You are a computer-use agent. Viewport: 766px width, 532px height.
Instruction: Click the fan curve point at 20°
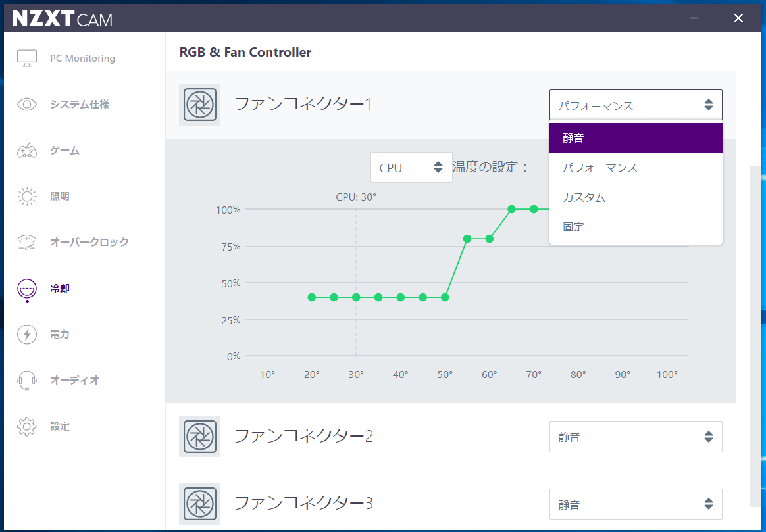point(312,297)
